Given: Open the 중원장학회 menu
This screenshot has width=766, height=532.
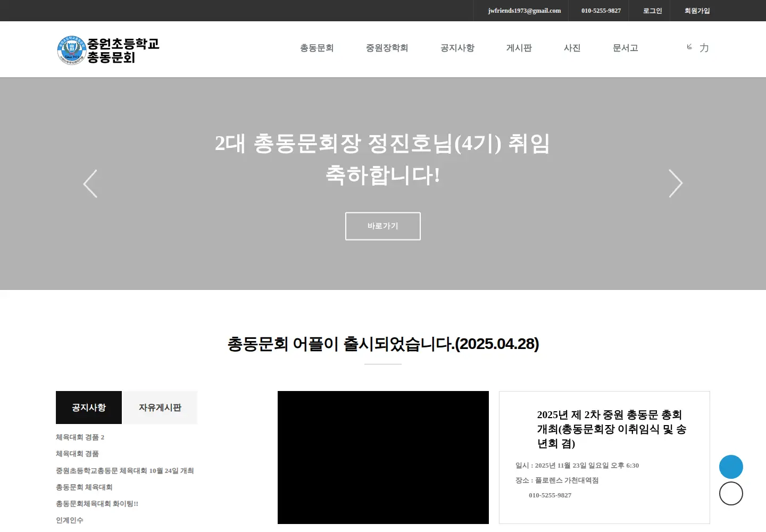Looking at the screenshot, I should point(387,48).
